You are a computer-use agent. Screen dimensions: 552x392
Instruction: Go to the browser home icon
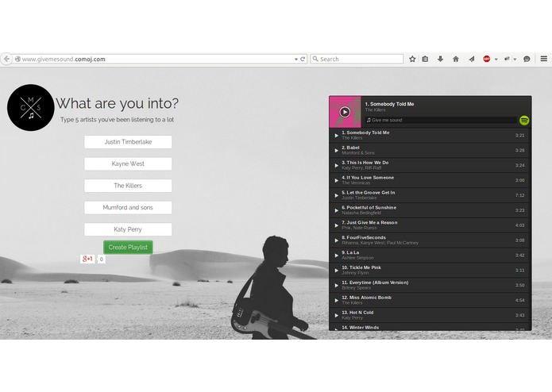point(456,59)
